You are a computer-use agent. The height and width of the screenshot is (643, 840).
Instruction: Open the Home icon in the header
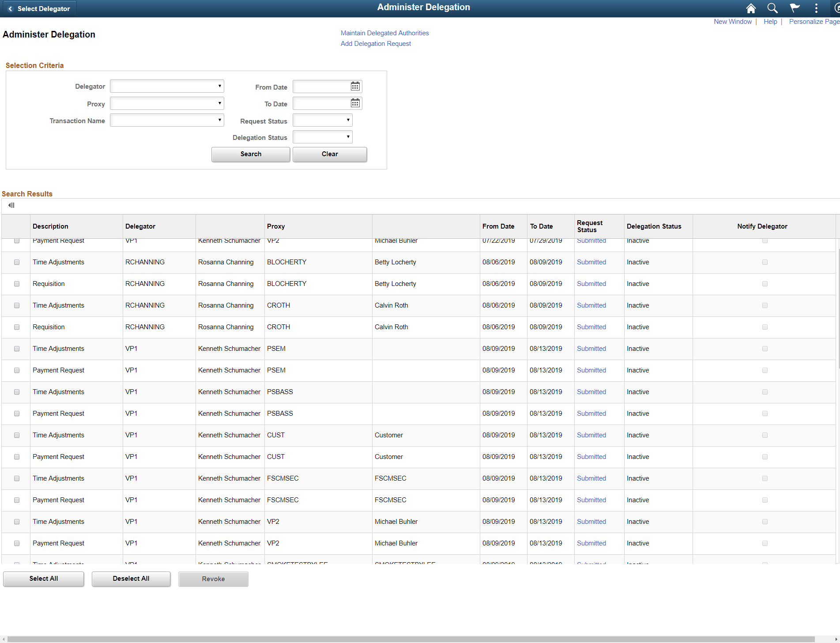750,8
